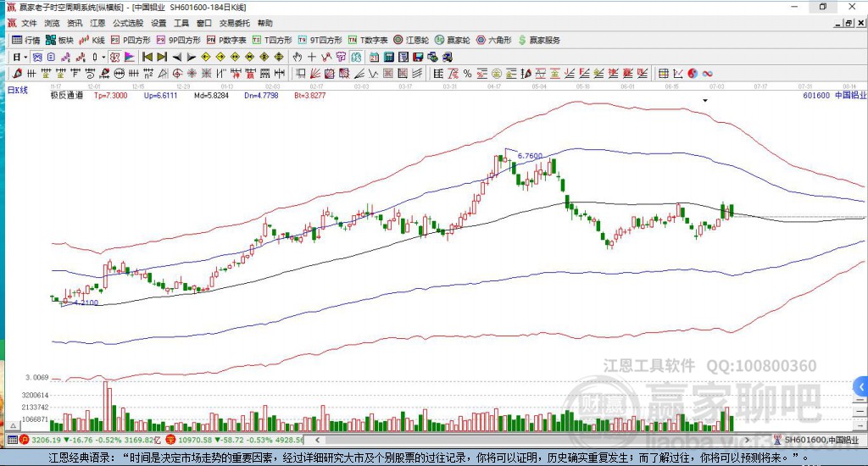
Task: Switch to K线 chart view
Action: (x=92, y=41)
